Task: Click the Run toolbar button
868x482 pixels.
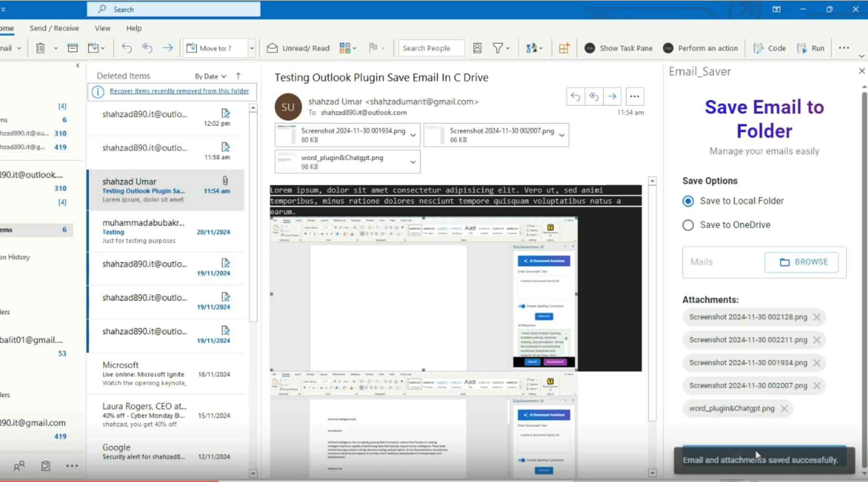Action: tap(810, 48)
